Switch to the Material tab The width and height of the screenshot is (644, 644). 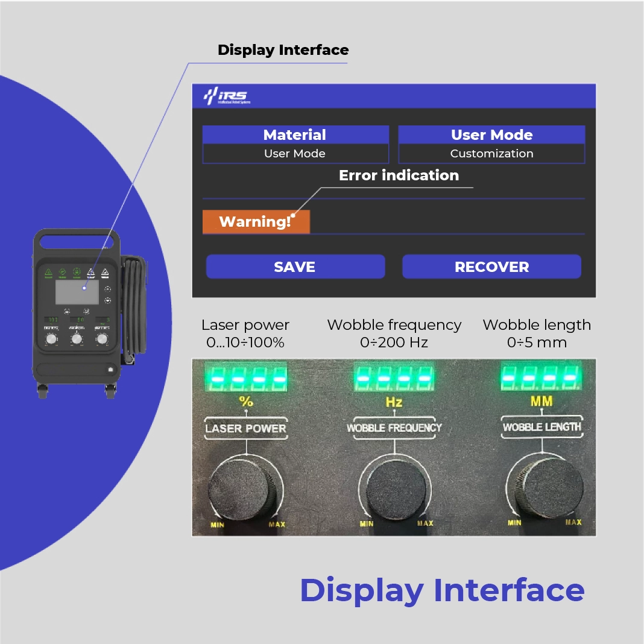(295, 134)
